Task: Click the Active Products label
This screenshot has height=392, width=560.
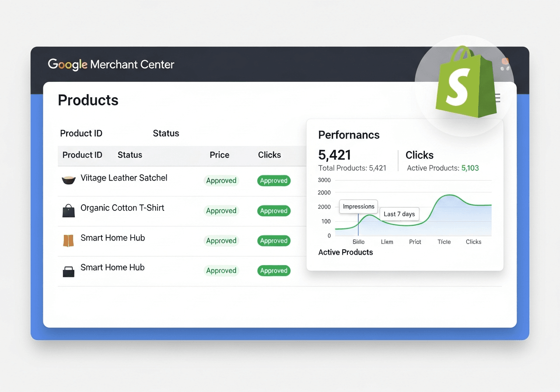Action: 345,252
